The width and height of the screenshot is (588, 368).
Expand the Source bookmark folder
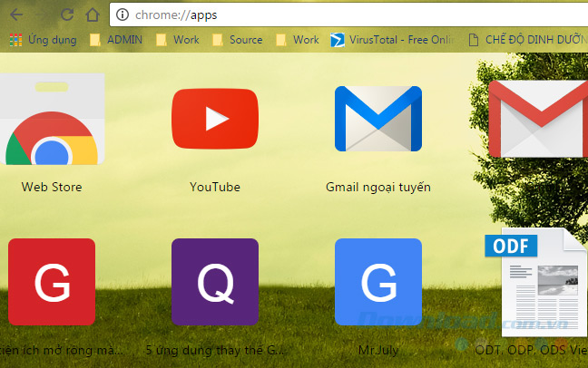236,40
